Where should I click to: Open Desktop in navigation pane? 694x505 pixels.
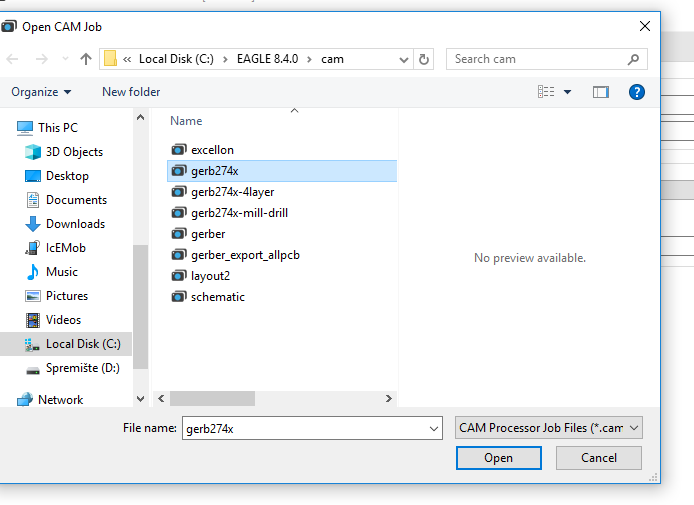66,176
